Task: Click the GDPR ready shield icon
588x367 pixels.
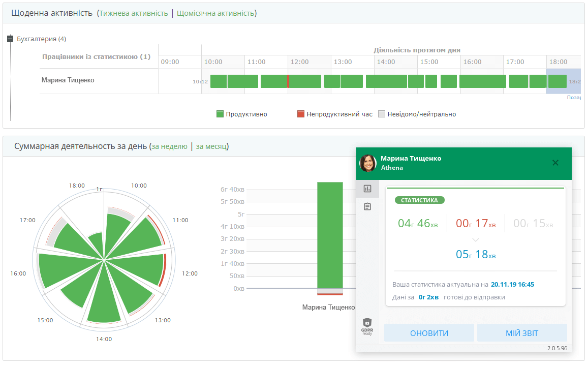Action: pos(367,326)
